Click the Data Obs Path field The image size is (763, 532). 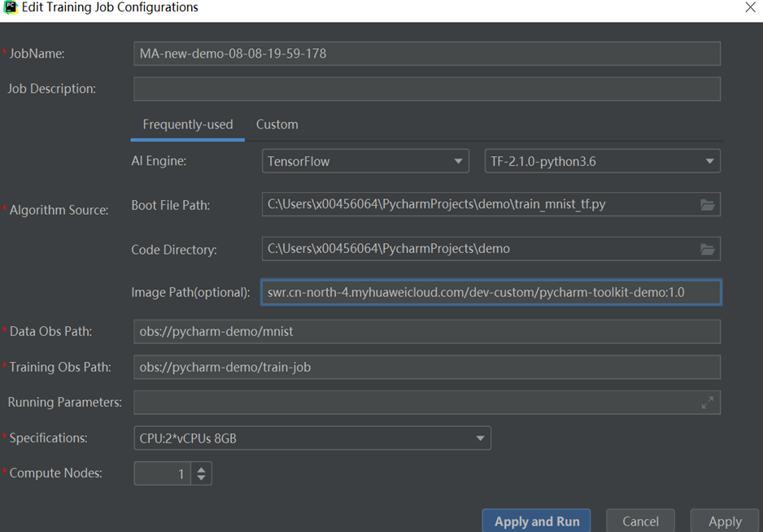click(x=427, y=332)
